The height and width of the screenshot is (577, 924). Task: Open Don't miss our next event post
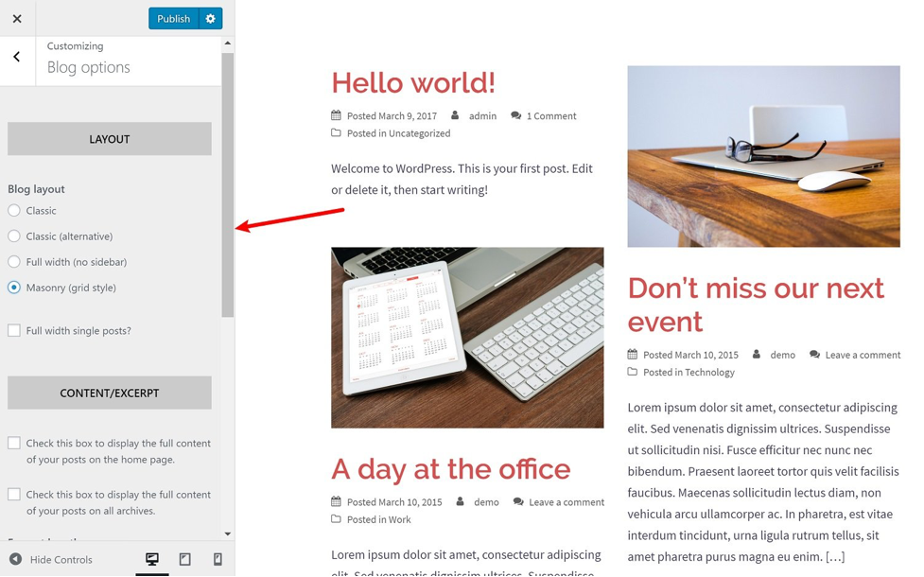point(756,305)
